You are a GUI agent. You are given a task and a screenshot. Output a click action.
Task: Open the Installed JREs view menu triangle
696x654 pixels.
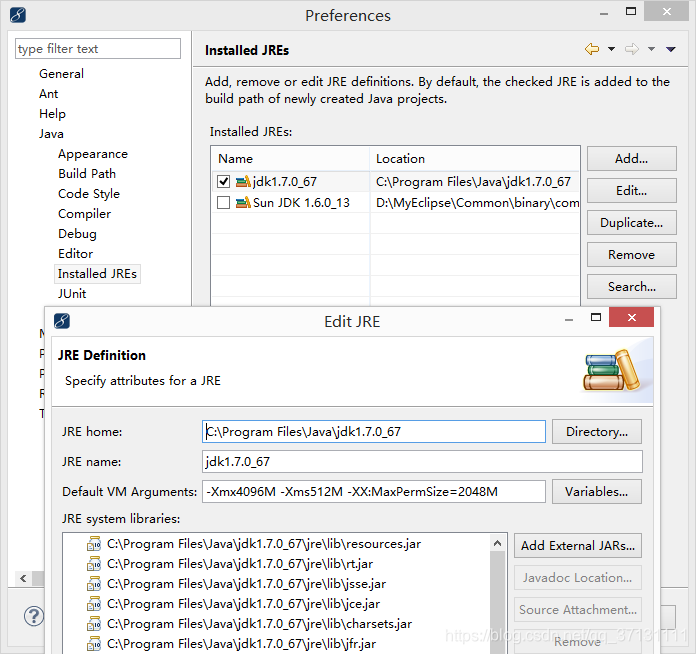[x=671, y=49]
